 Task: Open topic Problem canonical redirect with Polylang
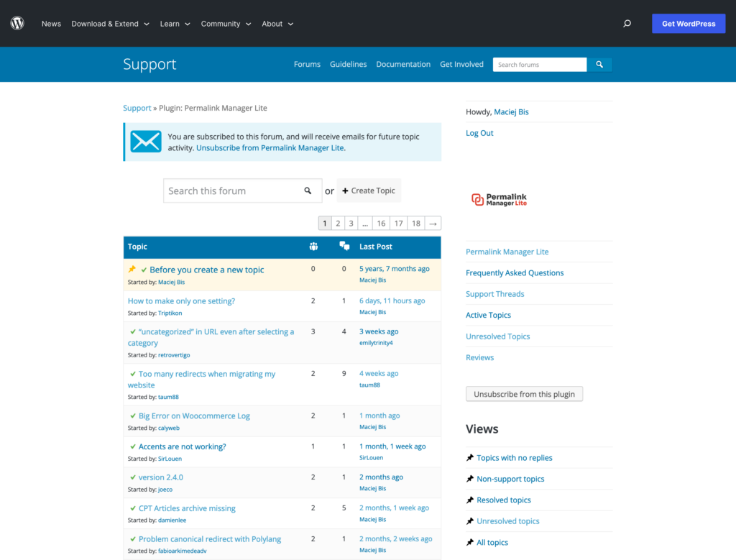click(x=210, y=539)
